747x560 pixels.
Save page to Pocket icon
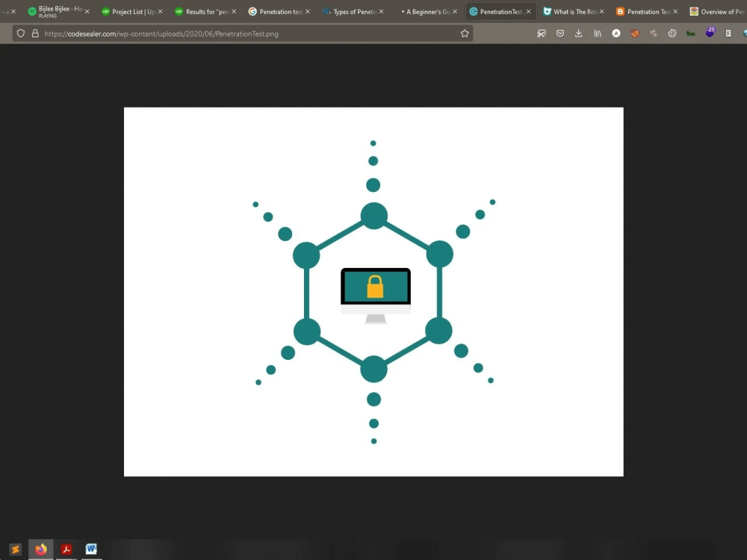tap(560, 34)
